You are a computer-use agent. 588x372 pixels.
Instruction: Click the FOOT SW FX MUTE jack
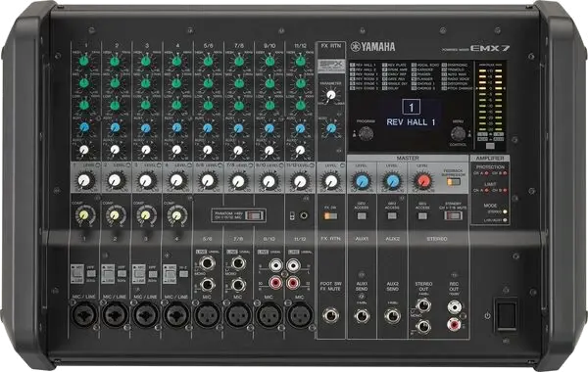pos(331,315)
